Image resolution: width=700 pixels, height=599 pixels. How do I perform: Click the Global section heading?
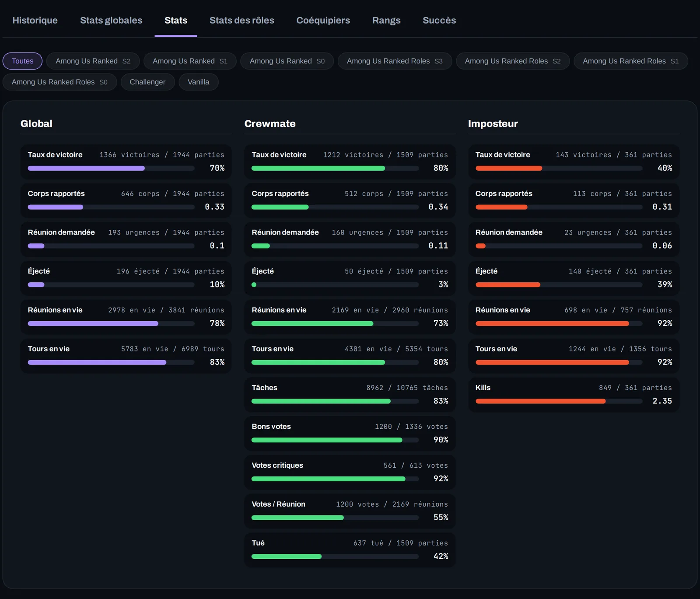tap(36, 124)
